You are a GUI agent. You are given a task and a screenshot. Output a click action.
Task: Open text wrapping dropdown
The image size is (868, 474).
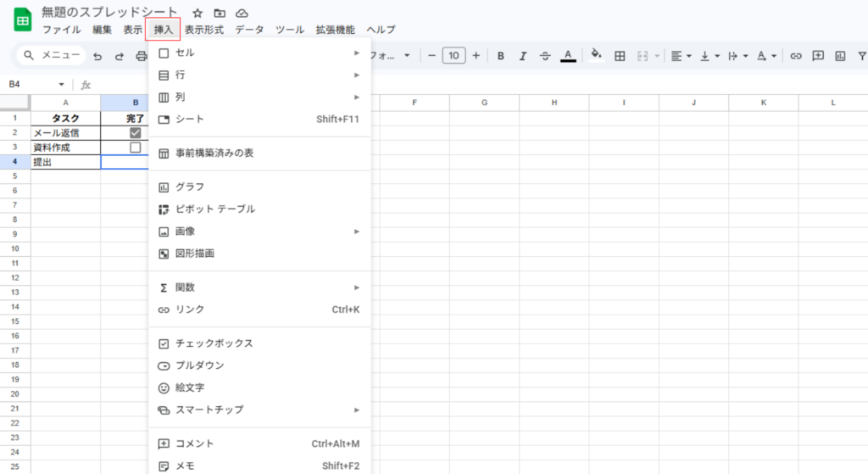[x=737, y=56]
